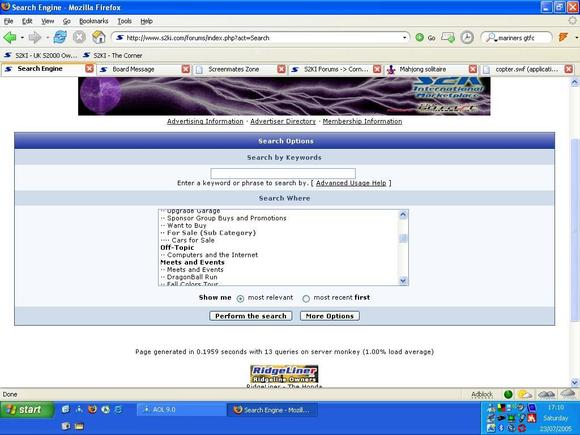Image resolution: width=580 pixels, height=435 pixels.
Task: Launch Firefox from the Quick Launch bar
Action: [x=92, y=409]
